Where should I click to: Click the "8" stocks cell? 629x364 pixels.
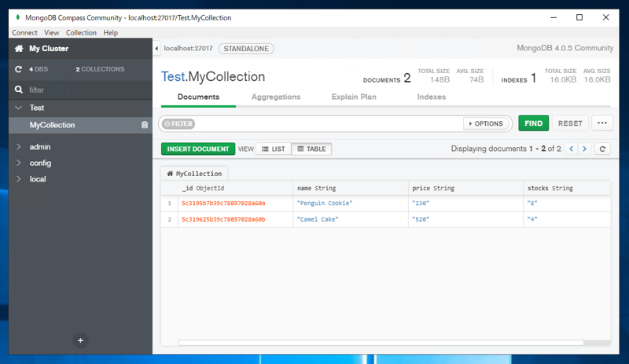pyautogui.click(x=567, y=204)
